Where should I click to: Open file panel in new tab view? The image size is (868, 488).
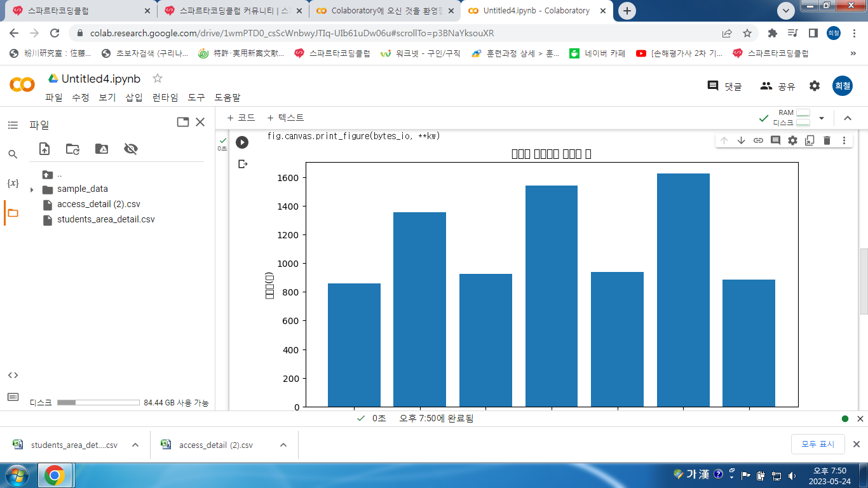pos(183,122)
